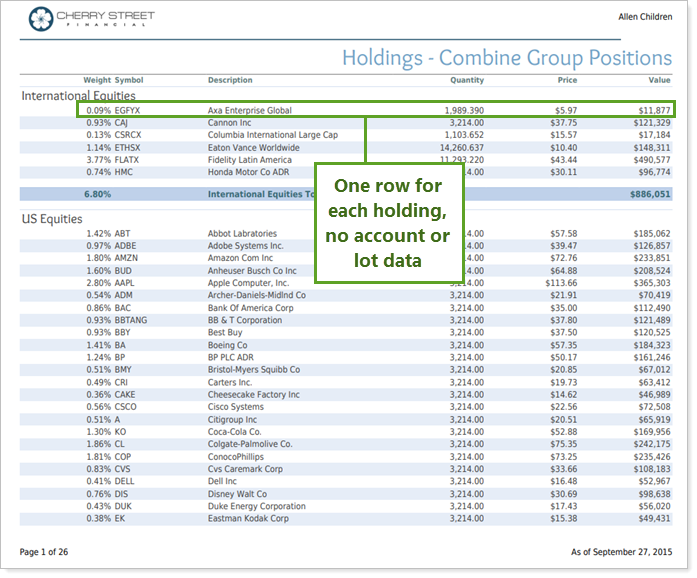Viewport: 697px width, 578px height.
Task: Click the Fidelity Latin America value $490,577
Action: [x=651, y=159]
